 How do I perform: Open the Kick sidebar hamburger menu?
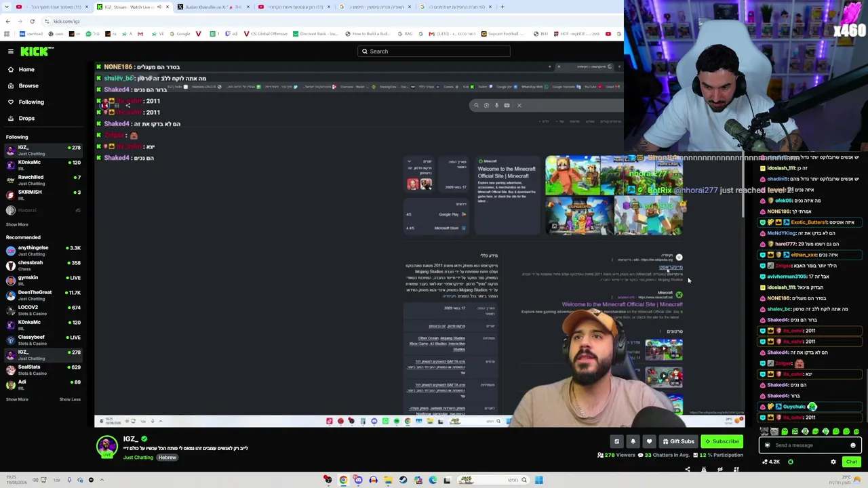pyautogui.click(x=11, y=52)
